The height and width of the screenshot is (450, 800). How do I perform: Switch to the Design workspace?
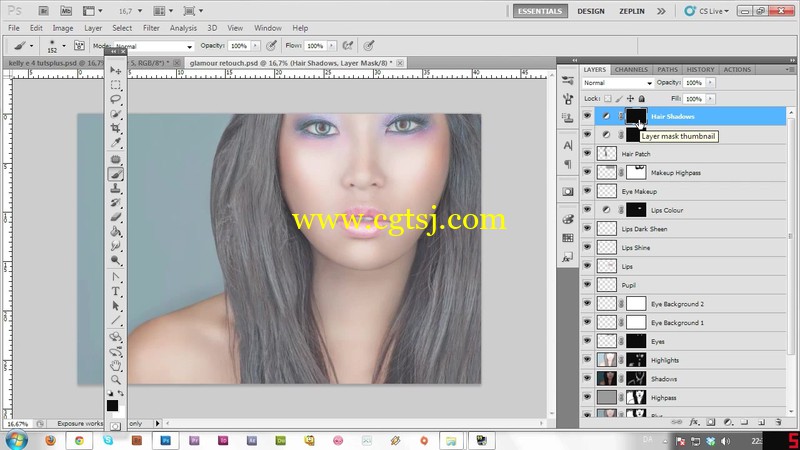591,11
